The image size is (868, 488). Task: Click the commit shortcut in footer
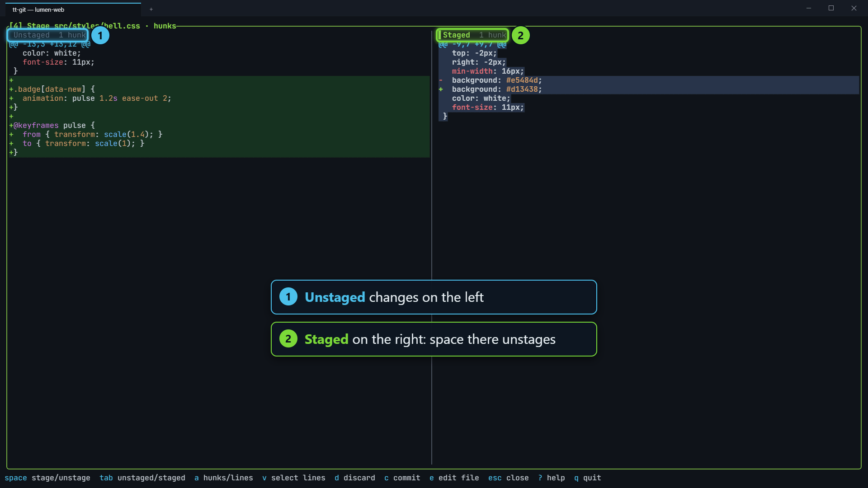pyautogui.click(x=402, y=478)
